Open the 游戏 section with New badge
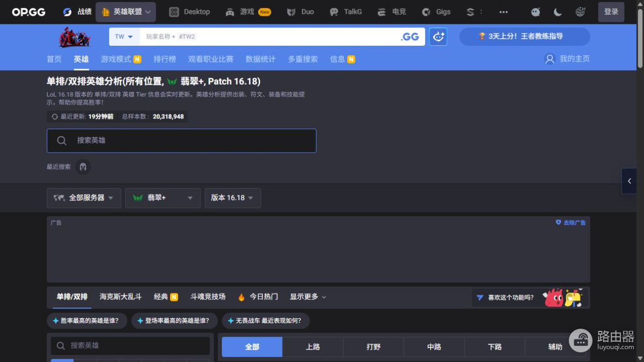 coord(248,12)
